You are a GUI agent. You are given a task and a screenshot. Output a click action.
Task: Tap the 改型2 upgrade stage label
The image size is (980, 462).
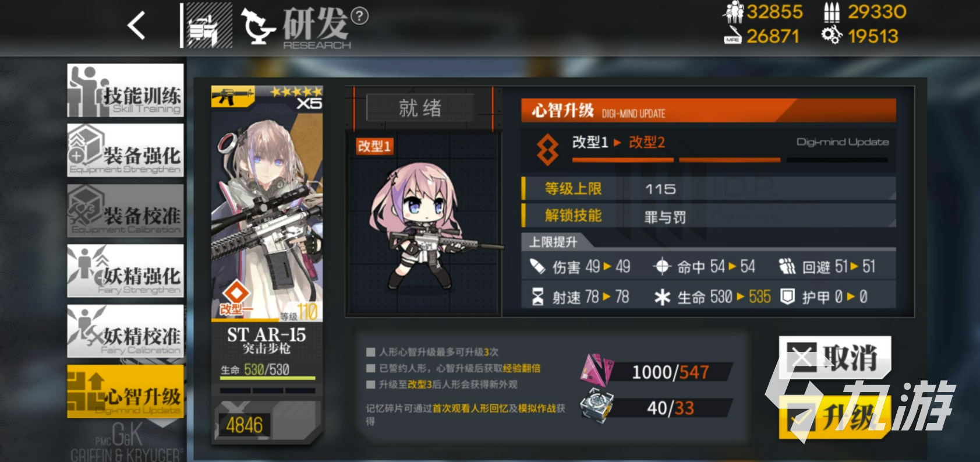(x=646, y=142)
